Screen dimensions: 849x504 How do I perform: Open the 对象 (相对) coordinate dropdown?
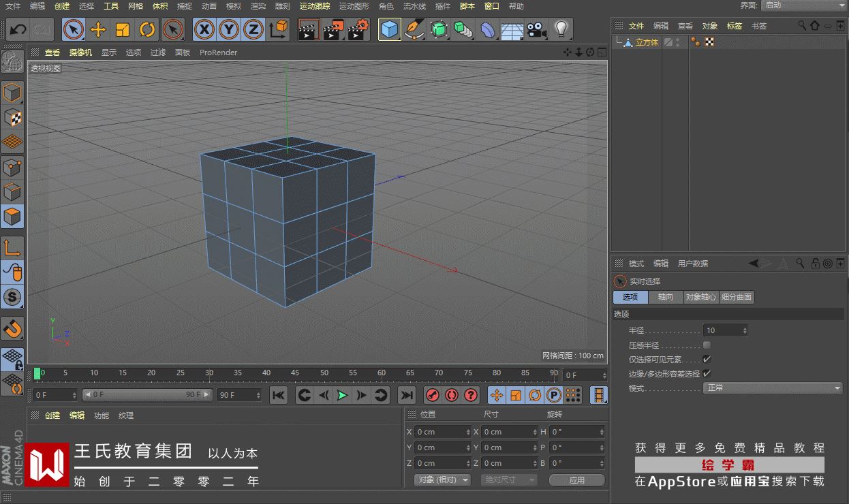point(442,479)
